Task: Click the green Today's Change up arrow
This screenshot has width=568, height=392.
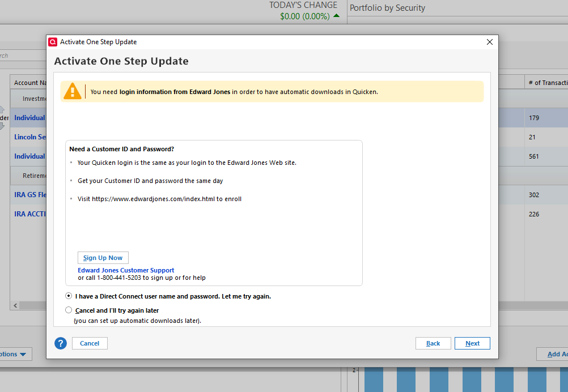Action: tap(337, 15)
